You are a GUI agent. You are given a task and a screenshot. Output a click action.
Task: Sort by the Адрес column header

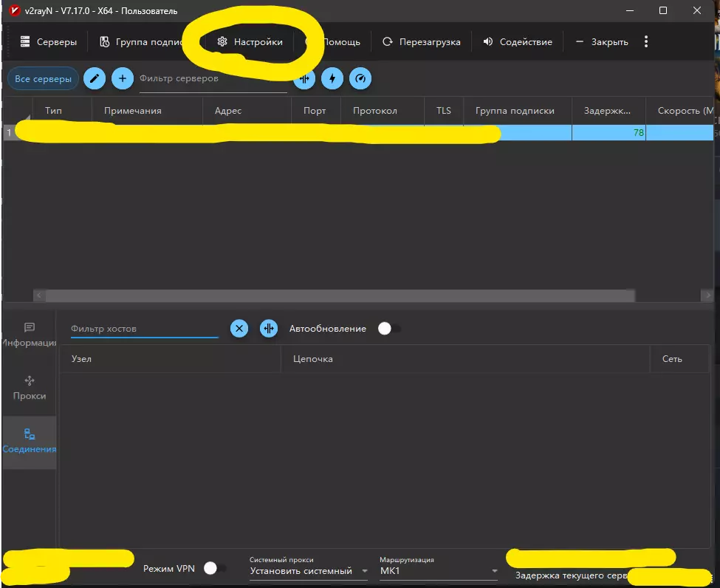(x=247, y=111)
